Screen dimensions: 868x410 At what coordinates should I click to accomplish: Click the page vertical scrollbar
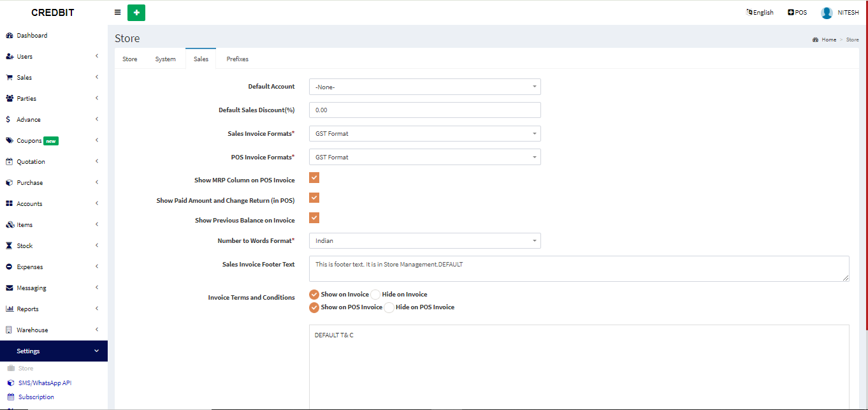pyautogui.click(x=866, y=166)
